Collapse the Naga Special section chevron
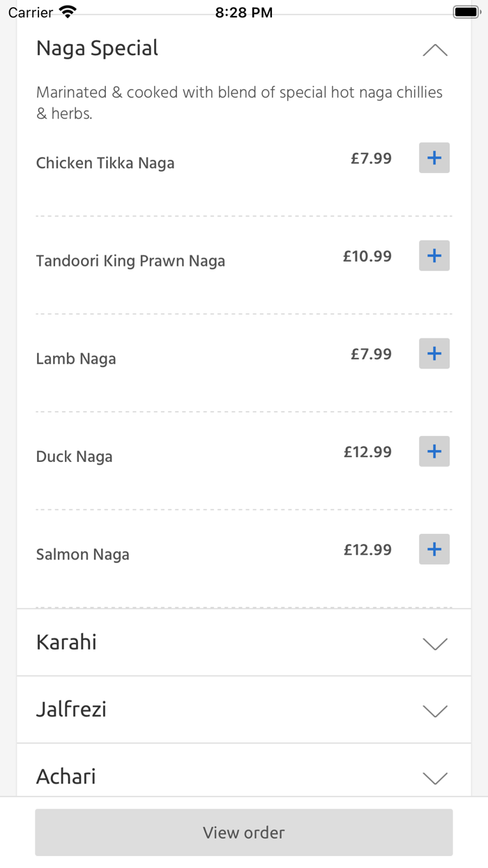 pyautogui.click(x=435, y=50)
